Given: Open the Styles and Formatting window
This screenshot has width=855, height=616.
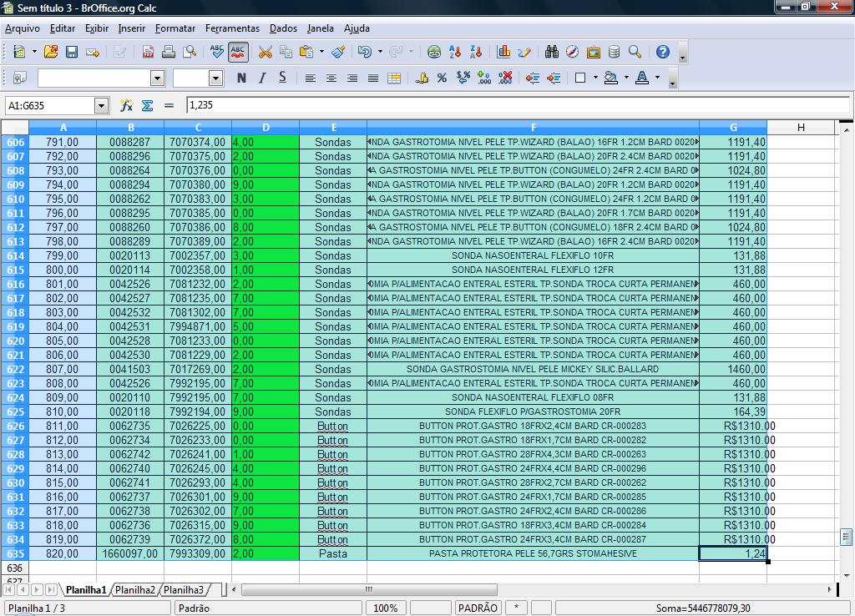Looking at the screenshot, I should (x=20, y=78).
